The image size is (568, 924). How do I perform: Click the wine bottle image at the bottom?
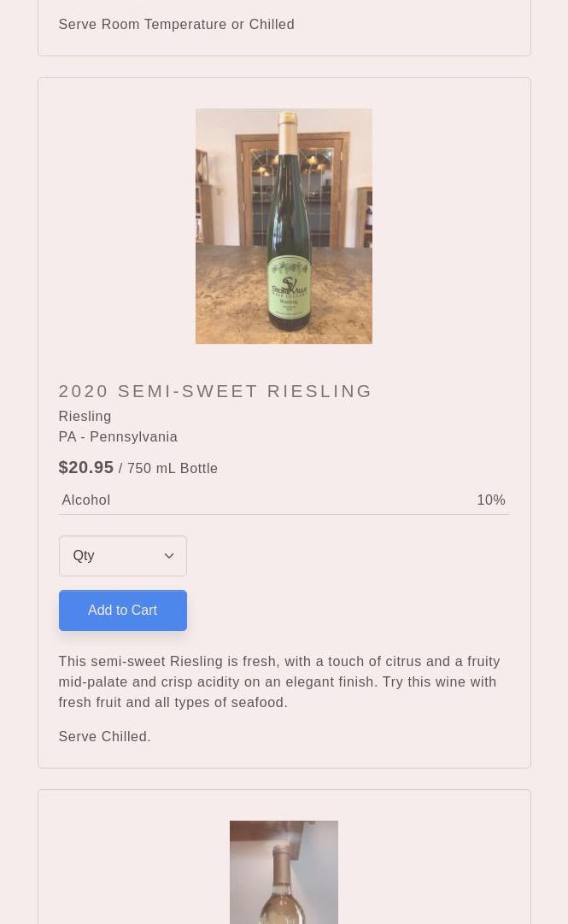point(284,873)
